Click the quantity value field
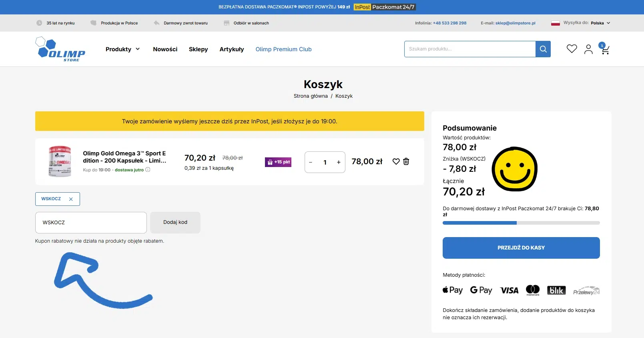Image resolution: width=644 pixels, height=338 pixels. [325, 162]
